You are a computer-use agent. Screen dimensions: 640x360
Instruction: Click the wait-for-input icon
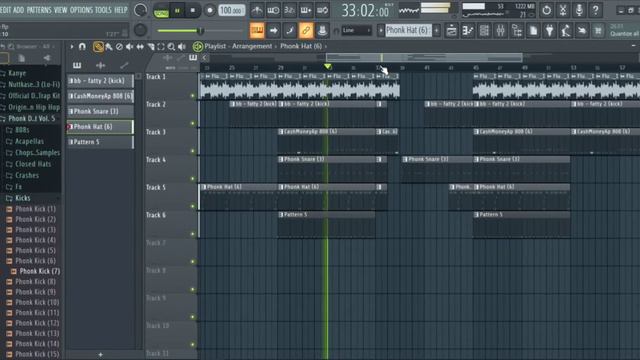click(x=273, y=10)
